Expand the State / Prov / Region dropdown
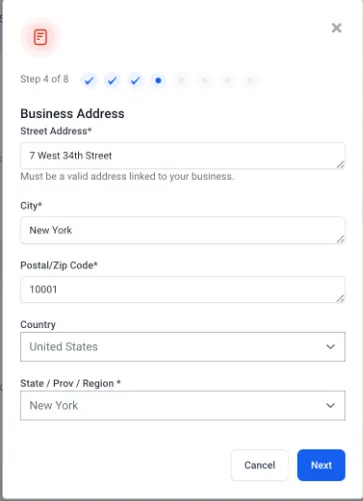The width and height of the screenshot is (363, 501). (x=183, y=405)
